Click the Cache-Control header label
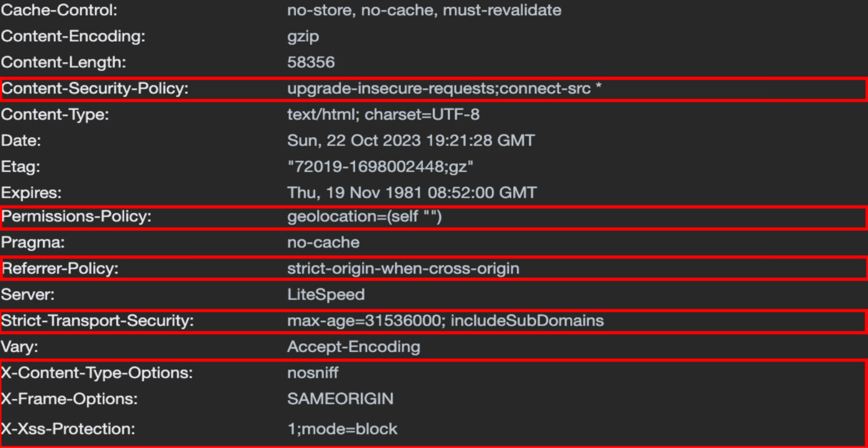Screen dimensions: 868x448 click(x=59, y=10)
